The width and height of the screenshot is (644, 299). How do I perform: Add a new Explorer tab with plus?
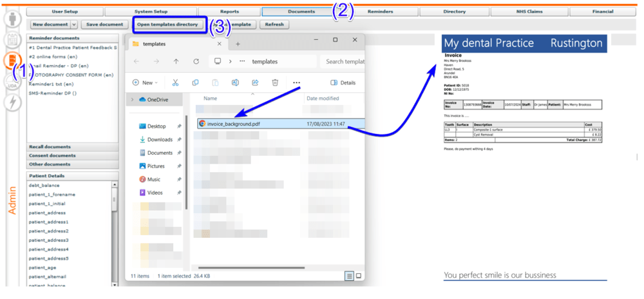click(x=238, y=44)
